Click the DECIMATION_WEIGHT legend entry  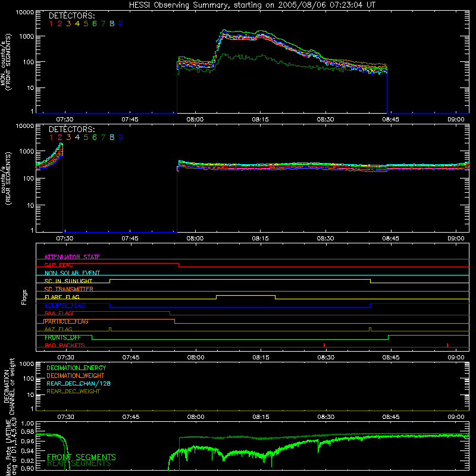76,375
